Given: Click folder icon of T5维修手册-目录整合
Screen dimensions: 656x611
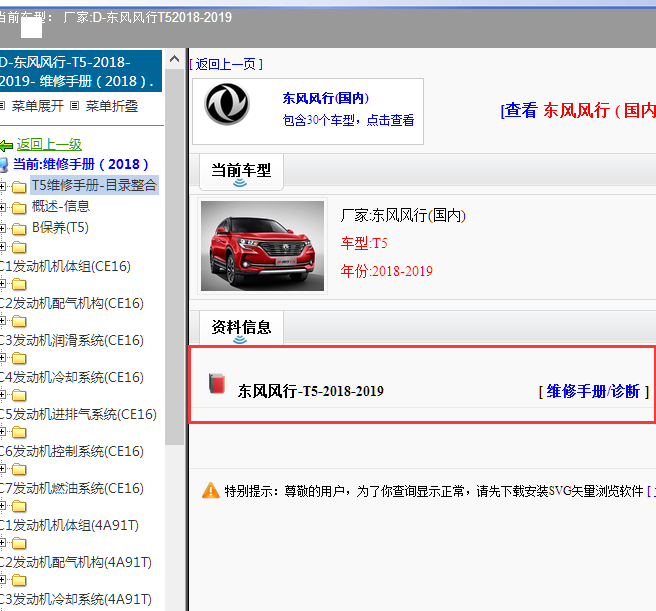Looking at the screenshot, I should click(19, 187).
